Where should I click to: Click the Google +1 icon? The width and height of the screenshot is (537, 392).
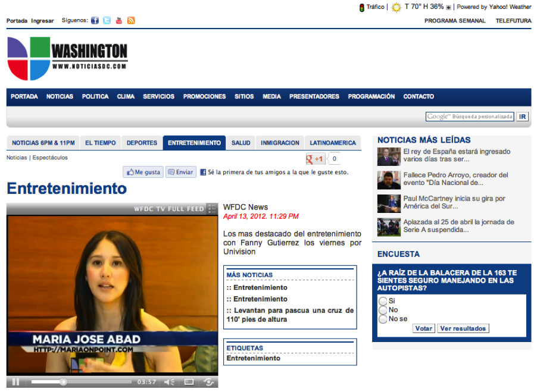315,159
